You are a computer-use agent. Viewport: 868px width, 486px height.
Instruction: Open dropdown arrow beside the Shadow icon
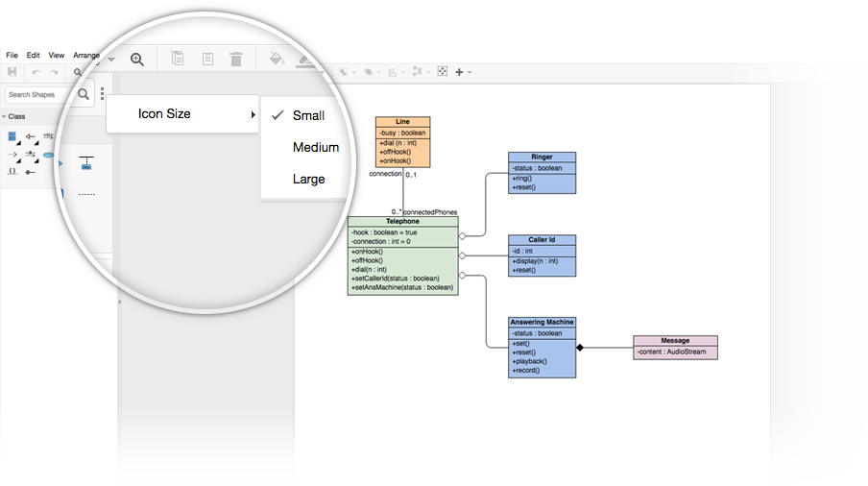click(x=403, y=72)
